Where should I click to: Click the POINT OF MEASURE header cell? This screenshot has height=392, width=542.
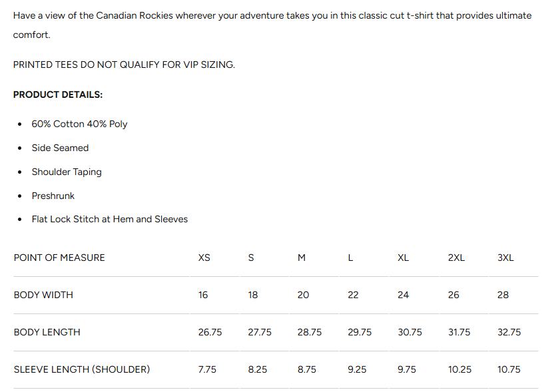tap(59, 258)
